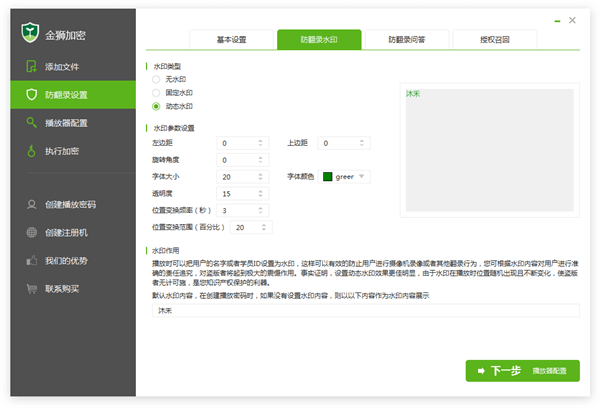Click the 水印类型 section heading
This screenshot has height=408, width=600.
coord(167,66)
